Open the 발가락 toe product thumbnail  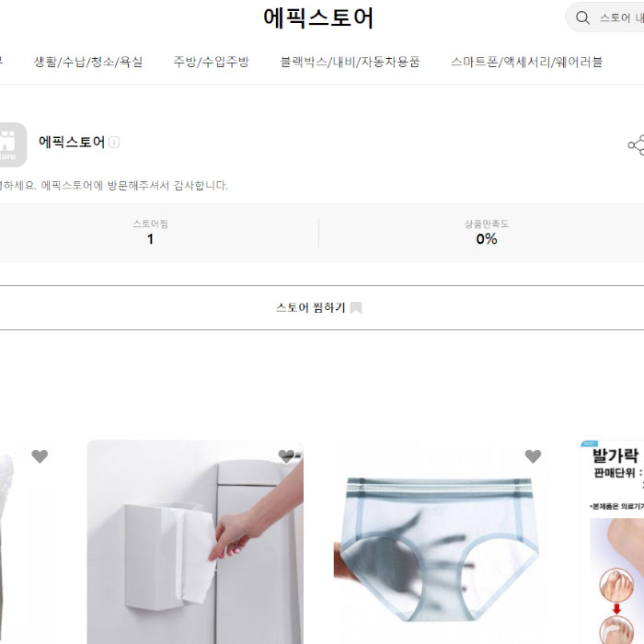pyautogui.click(x=613, y=542)
